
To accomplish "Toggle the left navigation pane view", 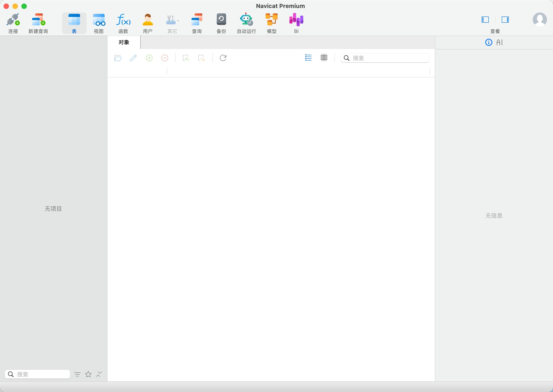I will click(x=485, y=20).
